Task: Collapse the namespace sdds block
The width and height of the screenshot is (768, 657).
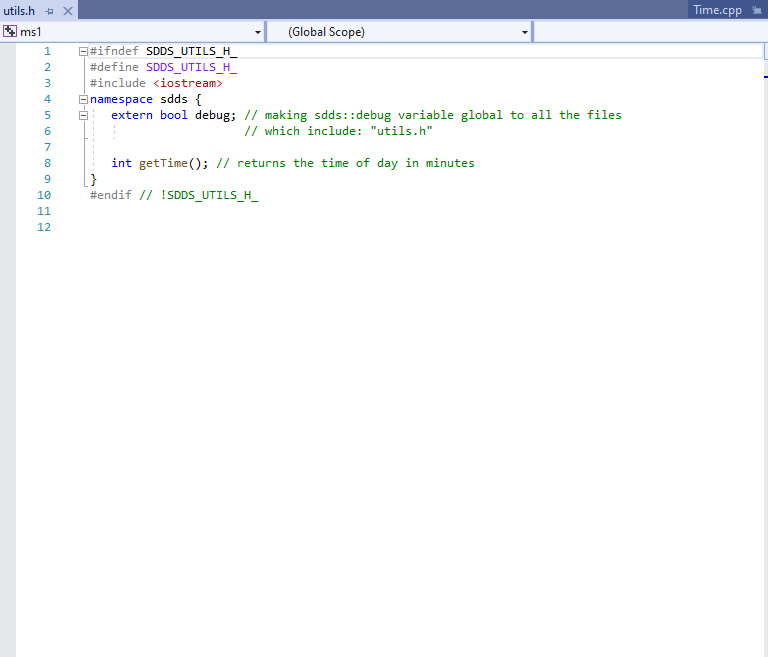Action: (x=83, y=99)
